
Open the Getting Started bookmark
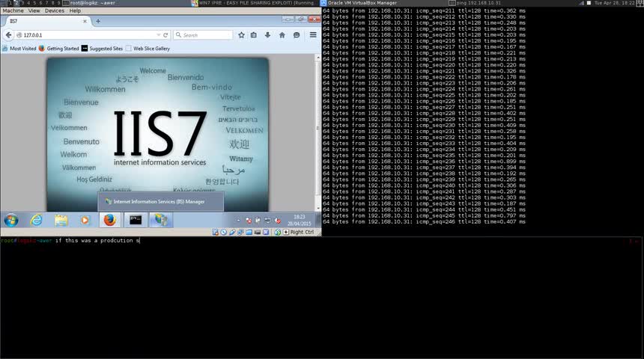(x=58, y=49)
